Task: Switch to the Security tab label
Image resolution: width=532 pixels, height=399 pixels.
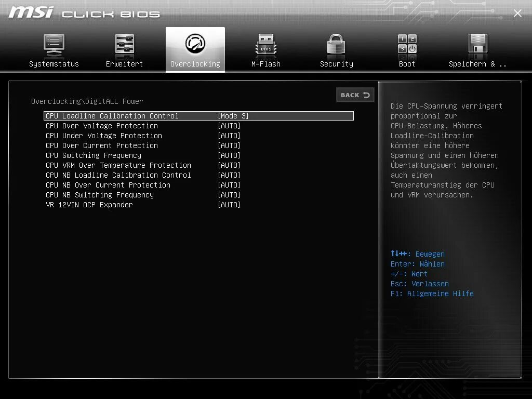Action: pyautogui.click(x=337, y=64)
